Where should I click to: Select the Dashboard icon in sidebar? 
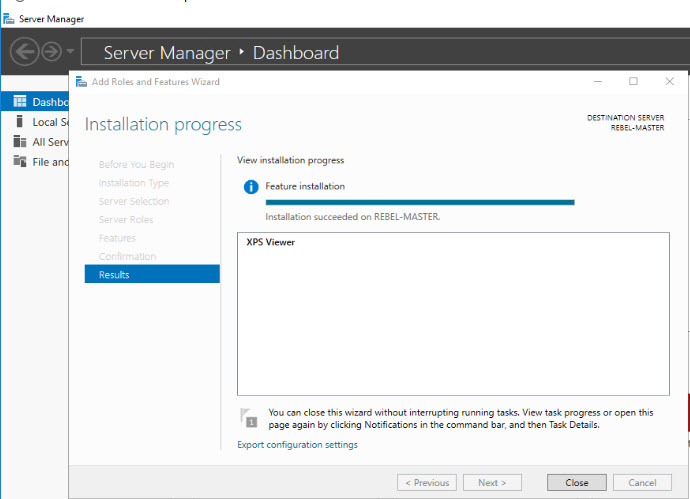coord(20,102)
